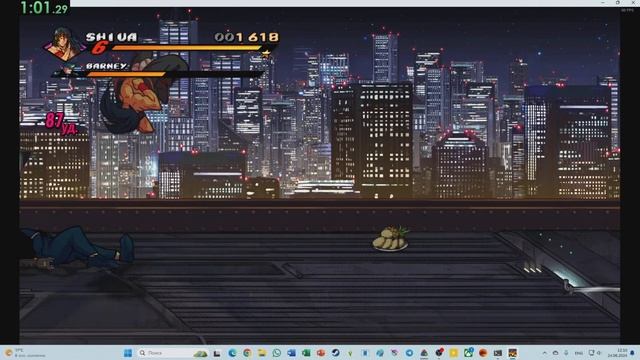
Task: Switch the ENG input language indicator
Action: (579, 353)
